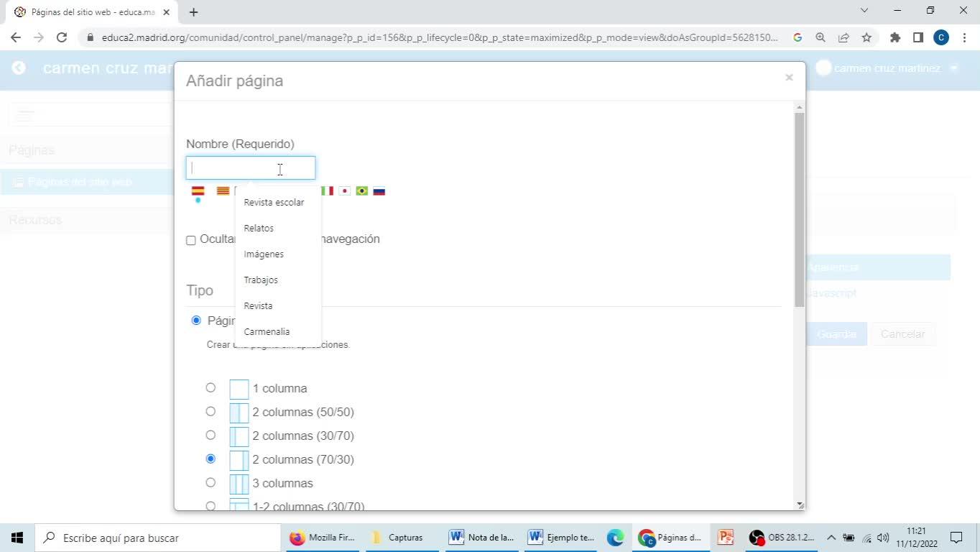Select the 2 columnas (30/70) radio button

[x=211, y=436]
